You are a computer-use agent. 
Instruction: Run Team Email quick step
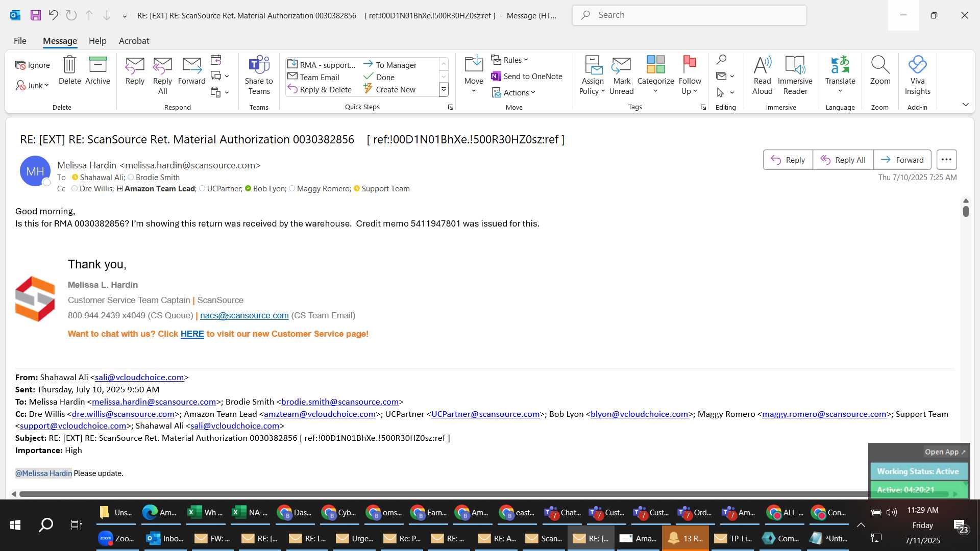click(313, 77)
